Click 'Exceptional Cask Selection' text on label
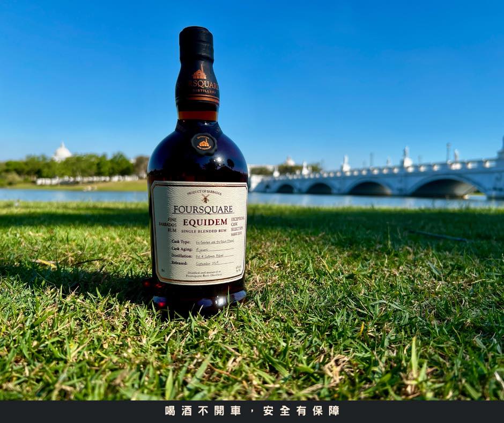The height and width of the screenshot is (423, 504). click(x=238, y=226)
